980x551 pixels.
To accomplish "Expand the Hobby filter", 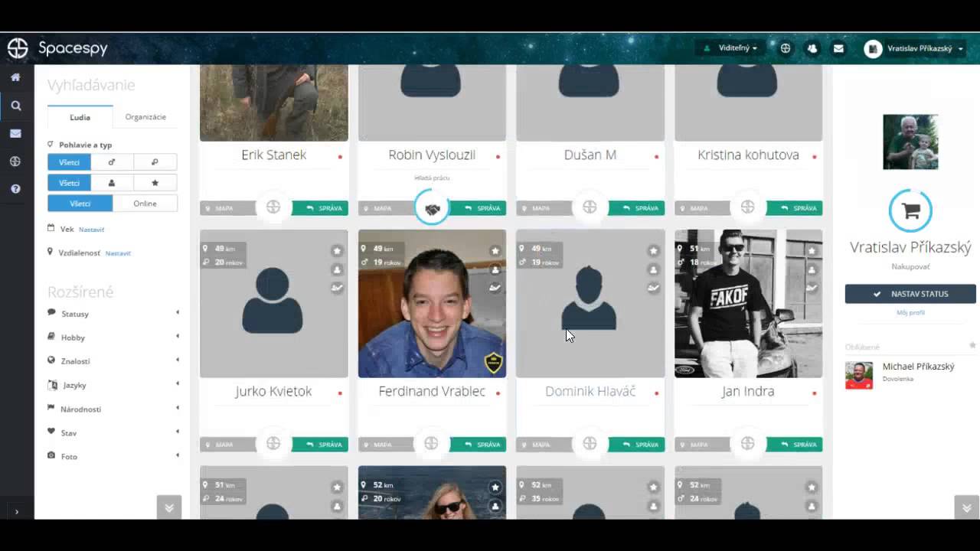I will pos(113,337).
